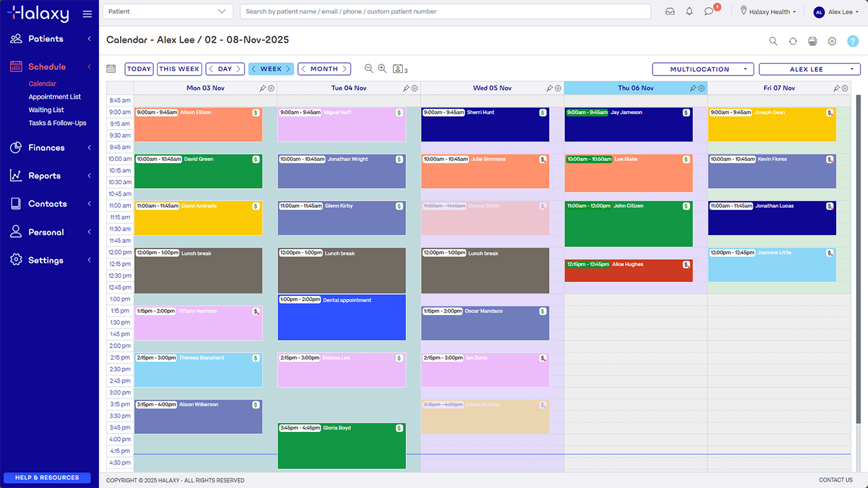Pin the Thu 06 Nov column
This screenshot has width=868, height=488.
pos(693,88)
